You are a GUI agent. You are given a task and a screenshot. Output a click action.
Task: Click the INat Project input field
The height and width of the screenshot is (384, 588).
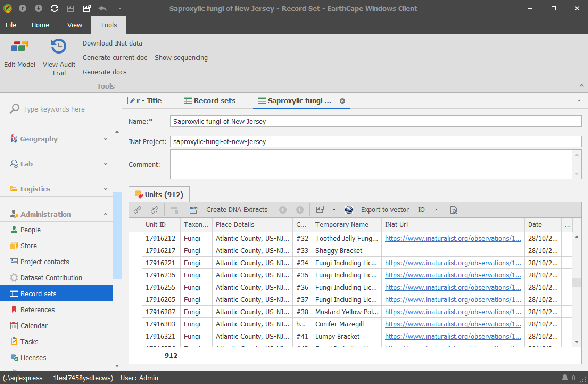pos(376,142)
